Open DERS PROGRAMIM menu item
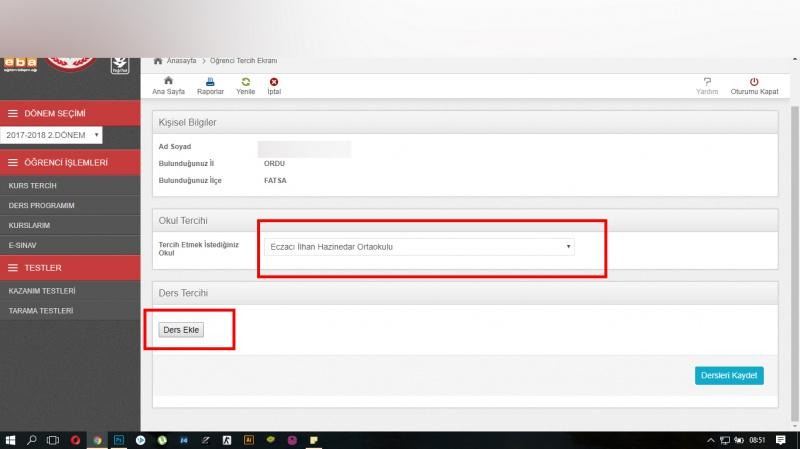Viewport: 800px width, 449px height. tap(41, 205)
